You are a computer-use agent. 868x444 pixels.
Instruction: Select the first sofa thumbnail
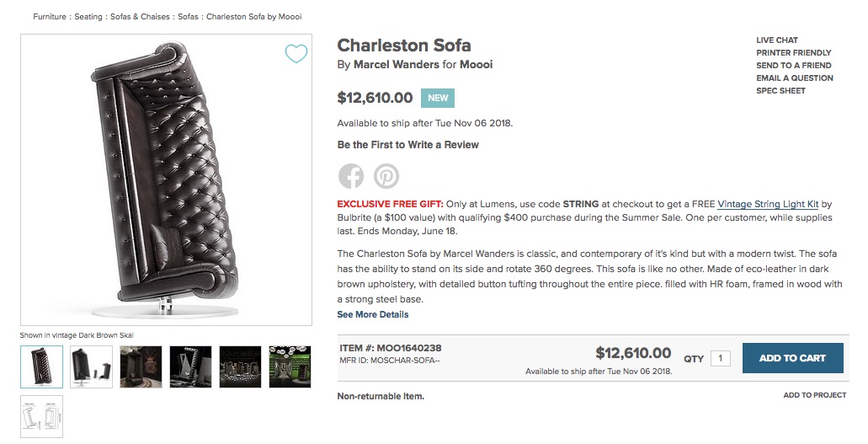pyautogui.click(x=41, y=366)
